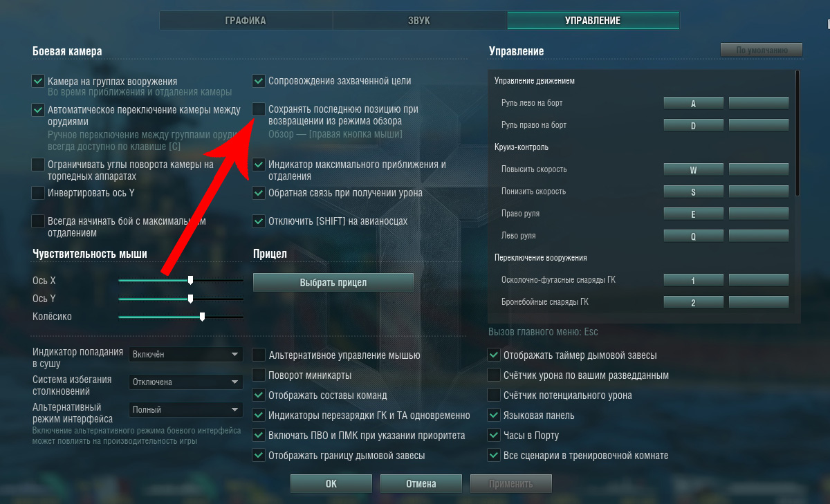
Task: Click empty secondary binding for Руль лево на борт
Action: (759, 103)
